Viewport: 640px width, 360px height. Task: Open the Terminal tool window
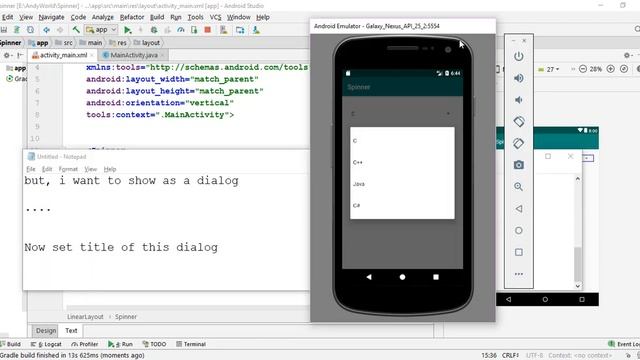(191, 344)
